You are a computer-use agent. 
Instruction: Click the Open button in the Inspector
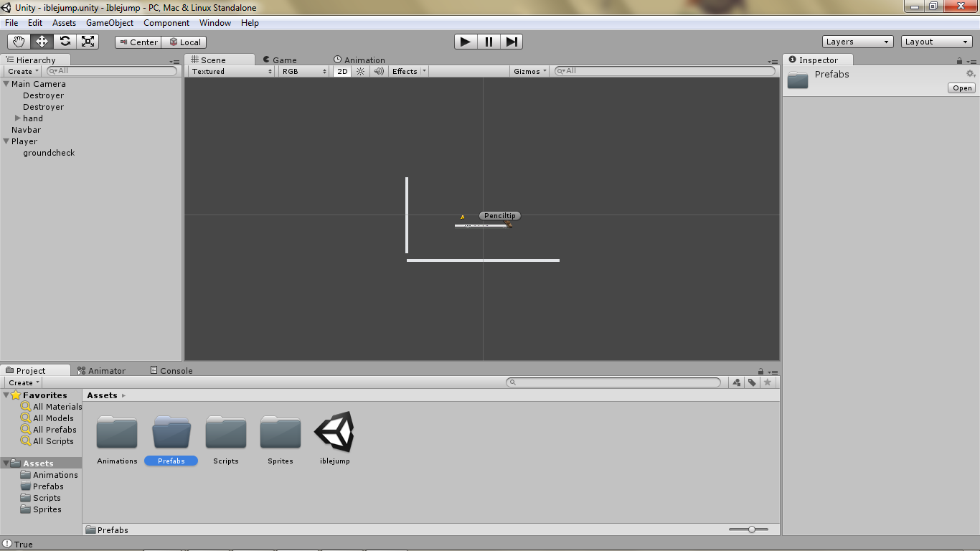tap(961, 88)
